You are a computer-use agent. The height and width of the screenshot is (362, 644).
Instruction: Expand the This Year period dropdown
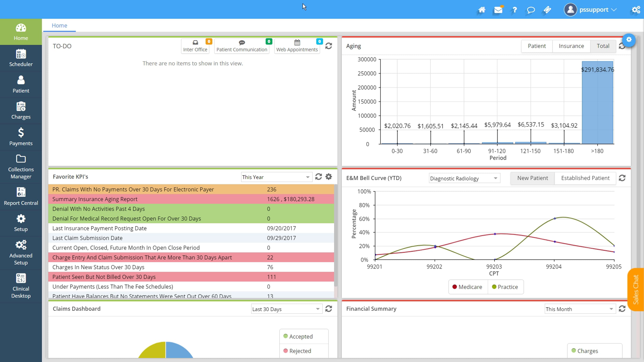coord(276,177)
